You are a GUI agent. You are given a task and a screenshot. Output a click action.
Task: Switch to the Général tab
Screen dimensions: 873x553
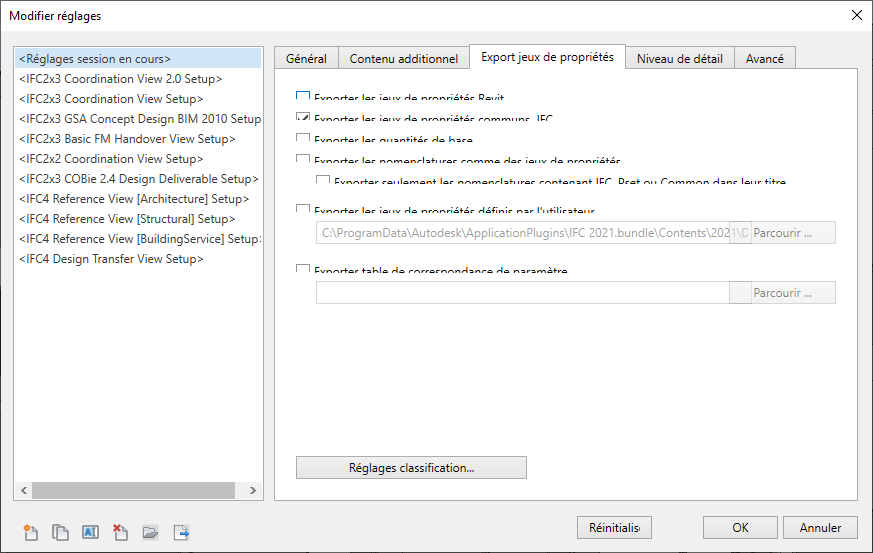point(306,58)
